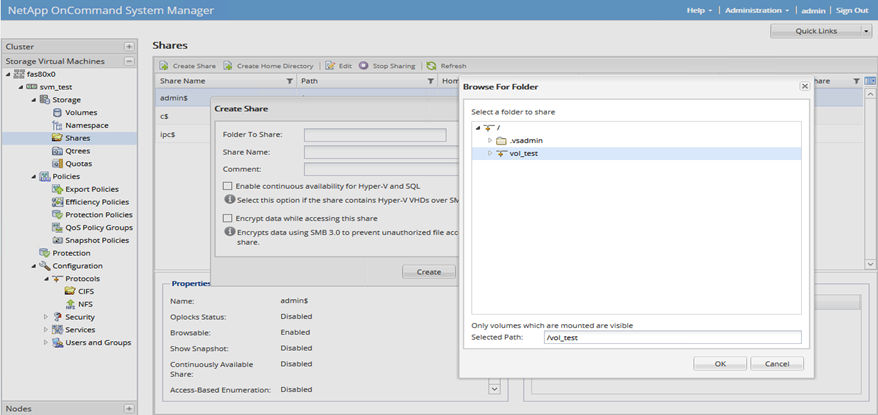This screenshot has height=415, width=878.
Task: Expand the Cluster pane with plus button
Action: 129,47
